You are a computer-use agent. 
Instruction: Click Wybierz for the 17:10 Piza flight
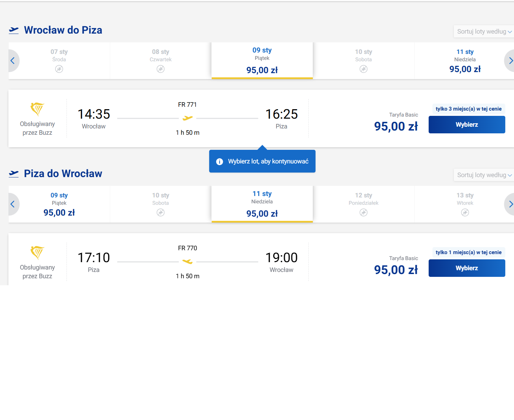(x=467, y=268)
